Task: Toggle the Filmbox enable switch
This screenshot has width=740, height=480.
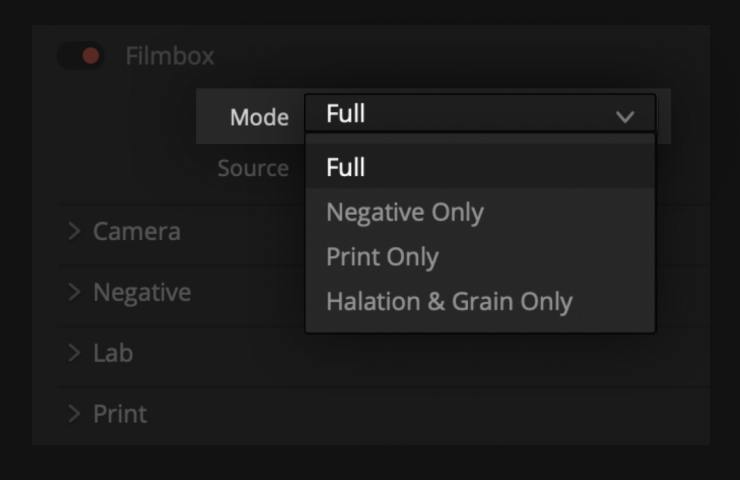Action: coord(82,56)
